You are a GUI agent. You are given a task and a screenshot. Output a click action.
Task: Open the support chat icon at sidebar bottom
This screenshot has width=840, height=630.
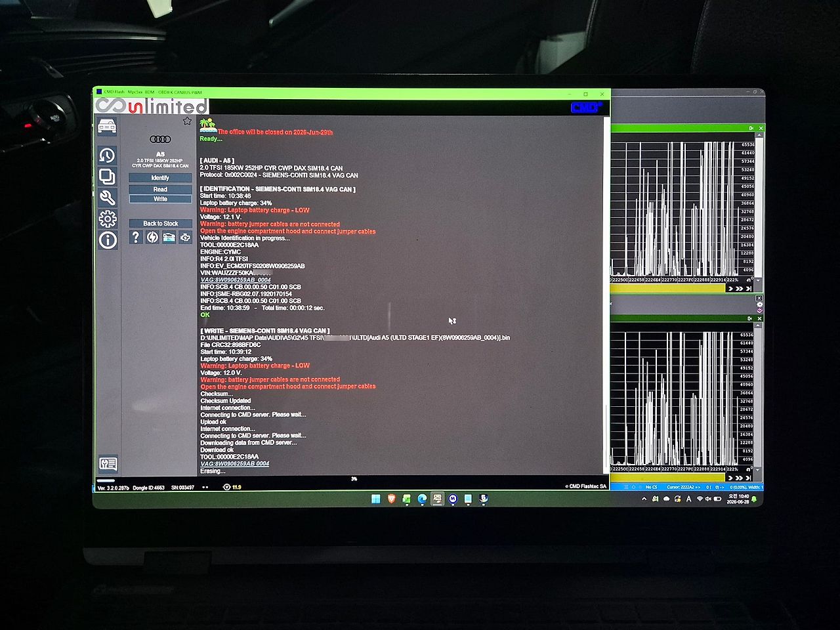[108, 464]
